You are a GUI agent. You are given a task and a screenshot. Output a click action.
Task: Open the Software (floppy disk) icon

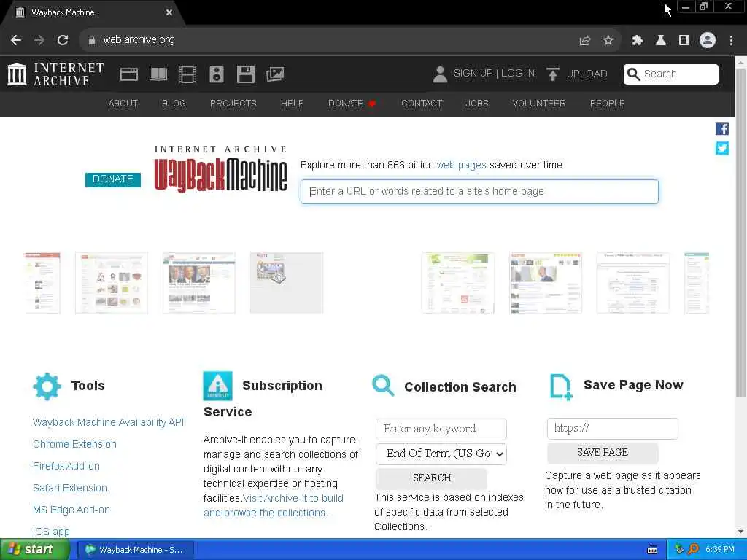246,74
